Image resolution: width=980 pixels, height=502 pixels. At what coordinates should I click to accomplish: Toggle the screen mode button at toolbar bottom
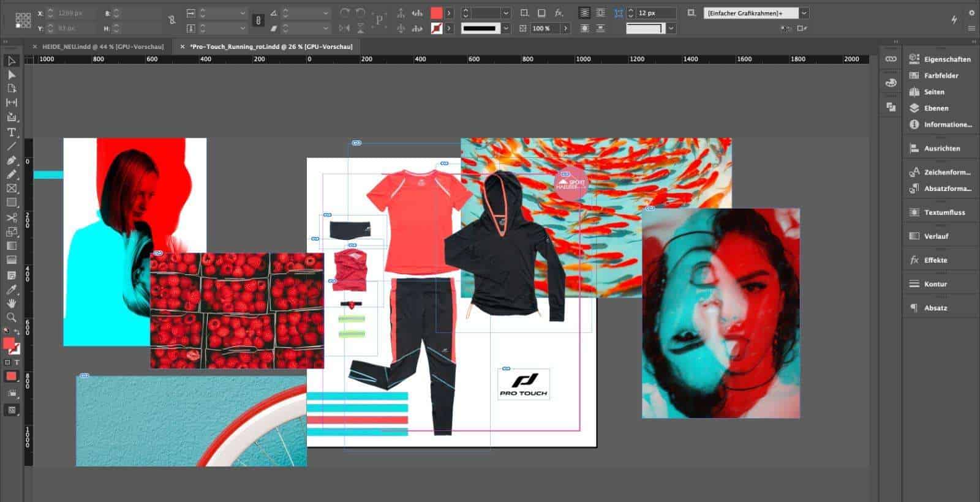12,410
